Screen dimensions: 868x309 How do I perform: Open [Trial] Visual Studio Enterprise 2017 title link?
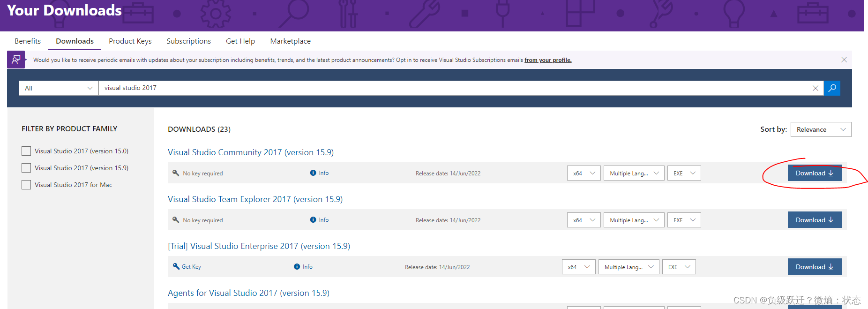259,246
